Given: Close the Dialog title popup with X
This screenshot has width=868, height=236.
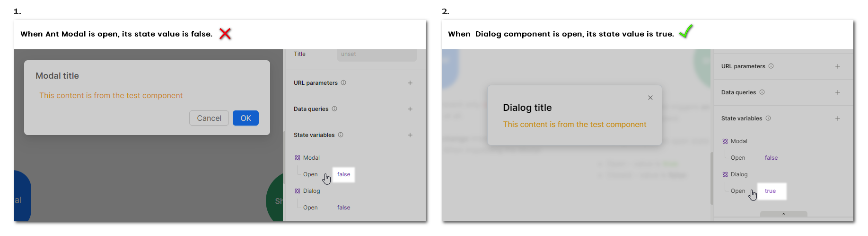Looking at the screenshot, I should click(650, 98).
